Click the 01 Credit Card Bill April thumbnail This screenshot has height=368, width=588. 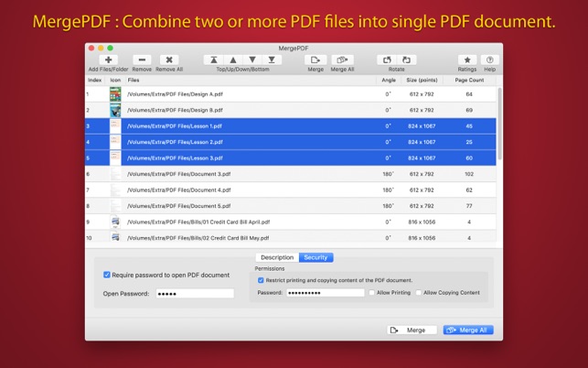(x=115, y=222)
